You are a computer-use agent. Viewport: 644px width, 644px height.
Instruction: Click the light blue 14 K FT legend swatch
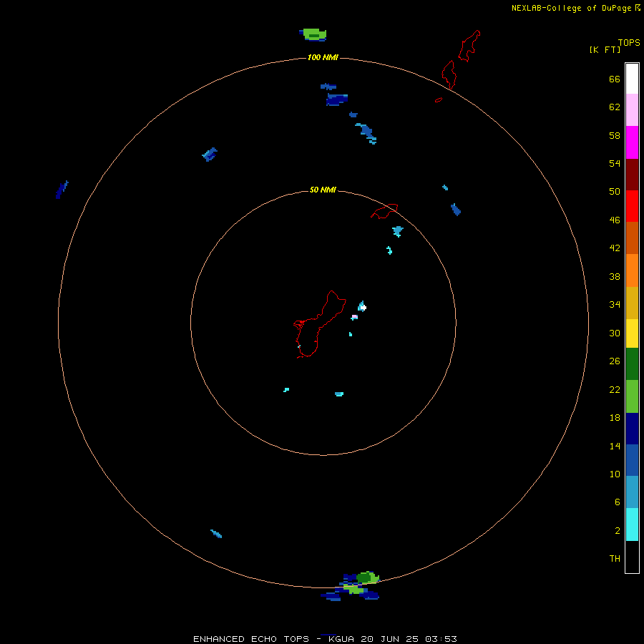632,492
